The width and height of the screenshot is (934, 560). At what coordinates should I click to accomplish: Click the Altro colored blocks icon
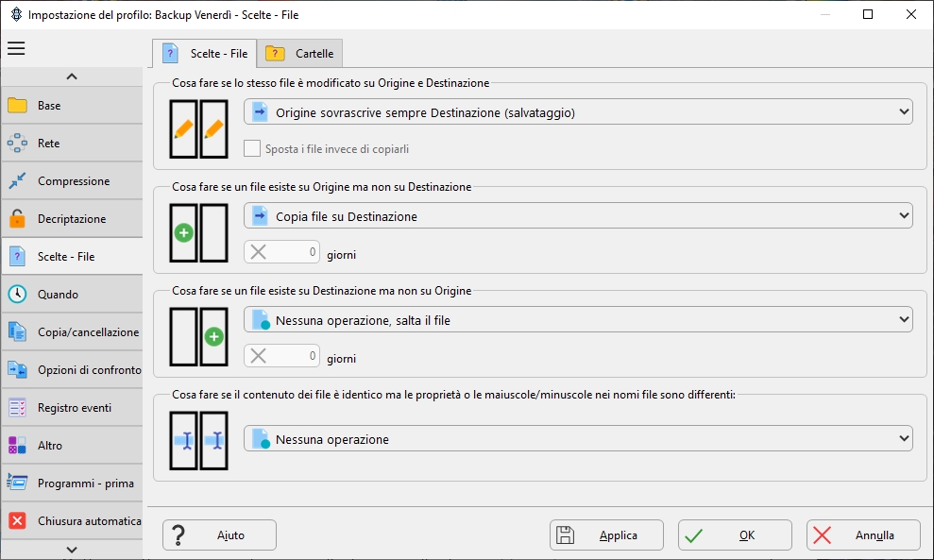tap(17, 445)
